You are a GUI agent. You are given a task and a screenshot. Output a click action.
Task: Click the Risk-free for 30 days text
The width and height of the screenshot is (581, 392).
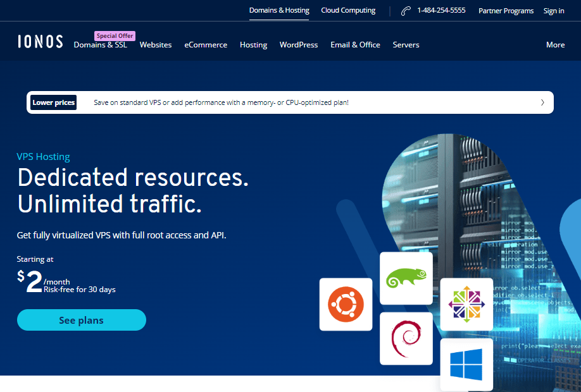pos(80,290)
